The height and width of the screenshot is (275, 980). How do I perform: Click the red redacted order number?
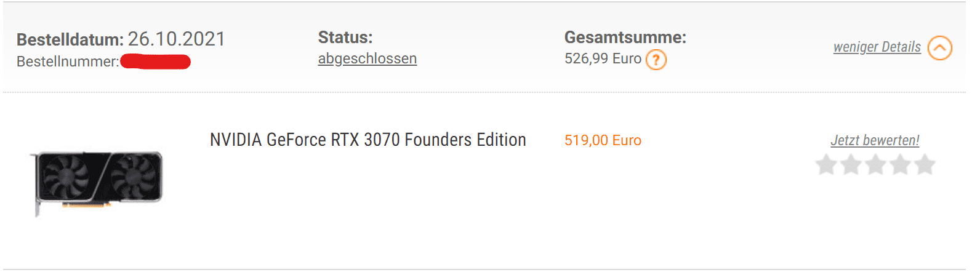[x=156, y=62]
